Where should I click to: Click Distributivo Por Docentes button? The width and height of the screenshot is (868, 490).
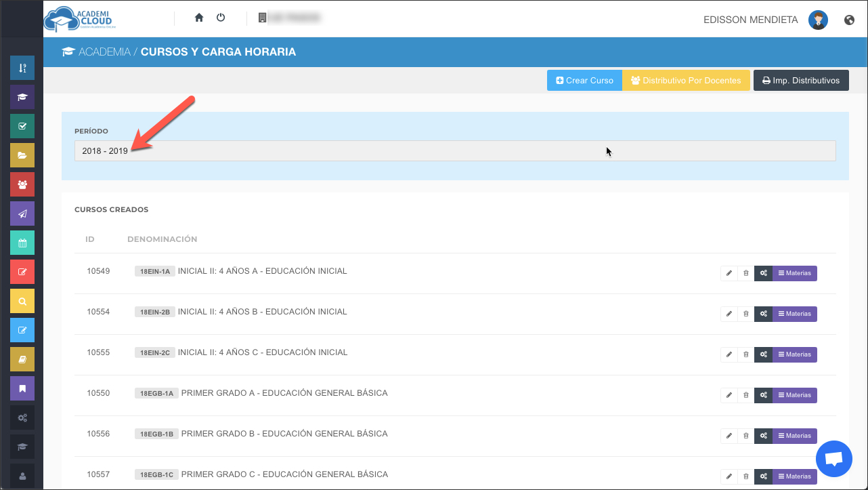(685, 81)
